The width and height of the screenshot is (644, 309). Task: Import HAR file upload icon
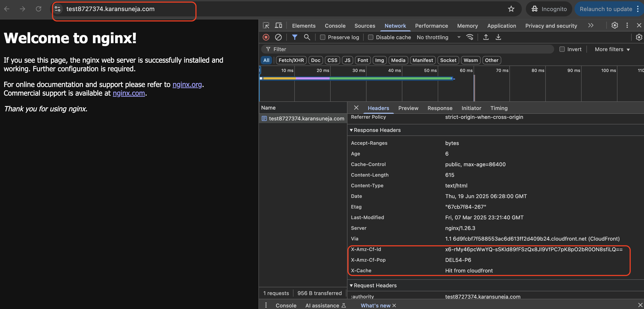486,37
